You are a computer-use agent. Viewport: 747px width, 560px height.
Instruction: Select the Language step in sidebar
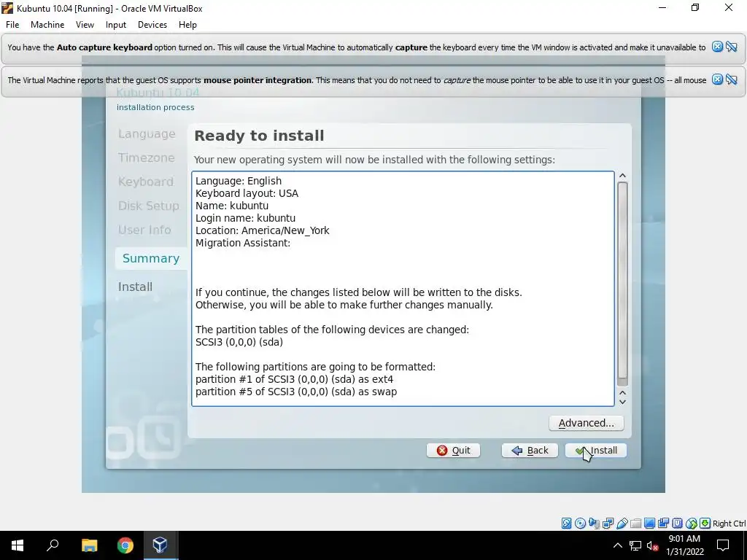[x=147, y=134]
